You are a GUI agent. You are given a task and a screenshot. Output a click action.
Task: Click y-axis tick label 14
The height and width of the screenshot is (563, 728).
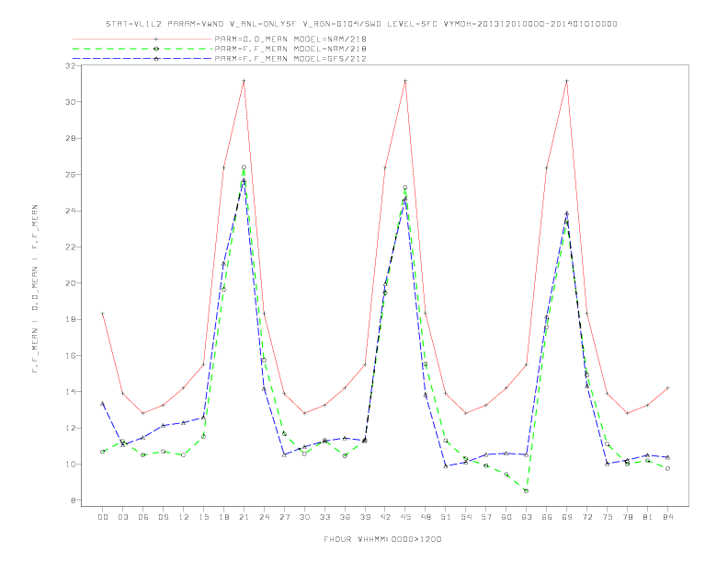coord(70,392)
